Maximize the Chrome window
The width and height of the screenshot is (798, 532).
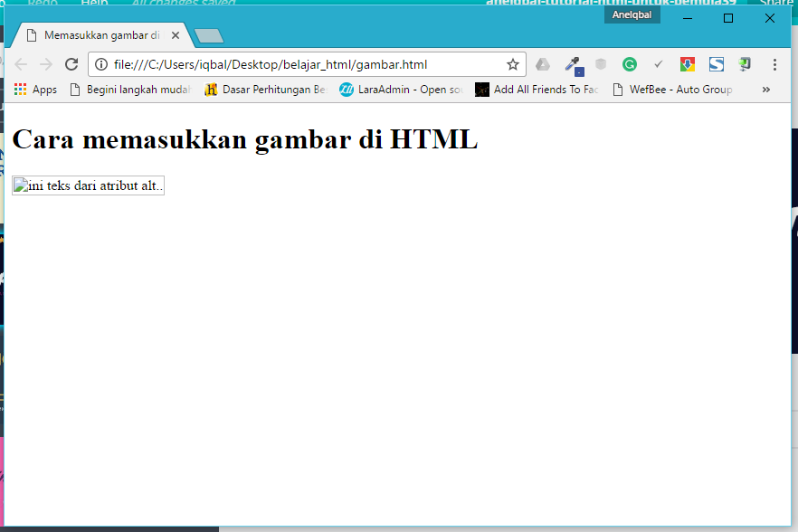pos(728,18)
